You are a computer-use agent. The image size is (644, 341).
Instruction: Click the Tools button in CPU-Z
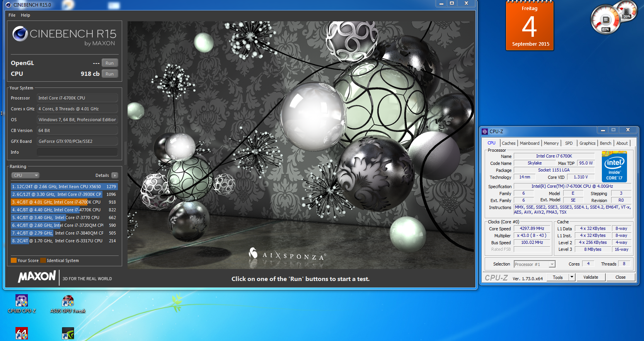(557, 277)
